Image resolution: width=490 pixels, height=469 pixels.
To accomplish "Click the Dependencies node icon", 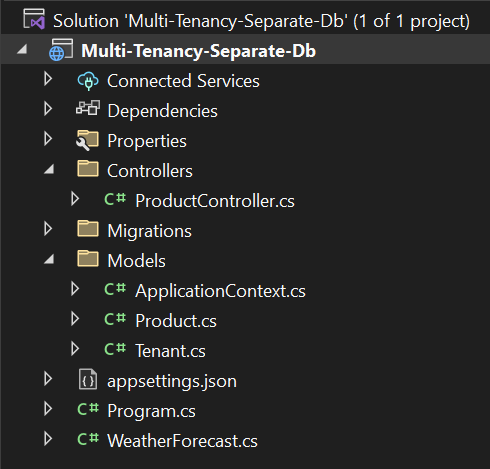I will [88, 108].
